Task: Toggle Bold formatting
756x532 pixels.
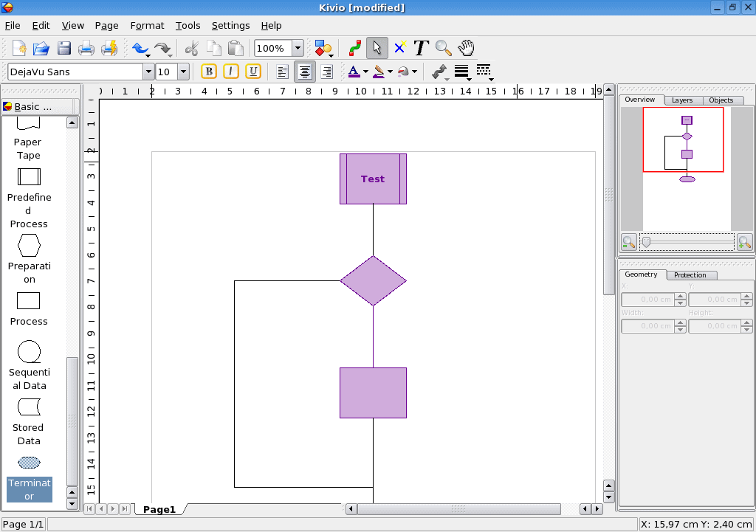Action: (209, 72)
